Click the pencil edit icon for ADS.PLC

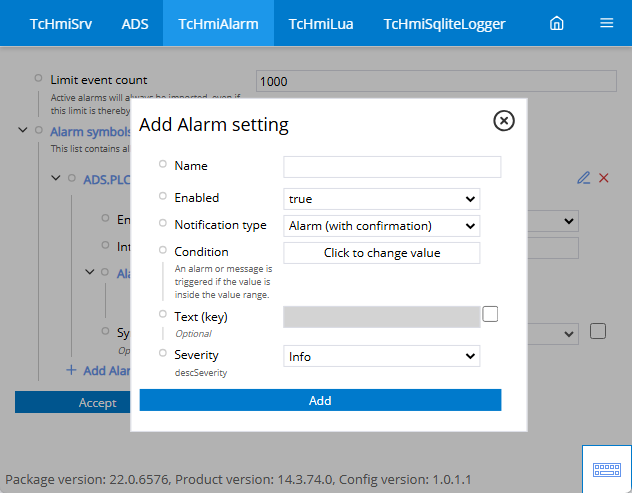pos(583,178)
